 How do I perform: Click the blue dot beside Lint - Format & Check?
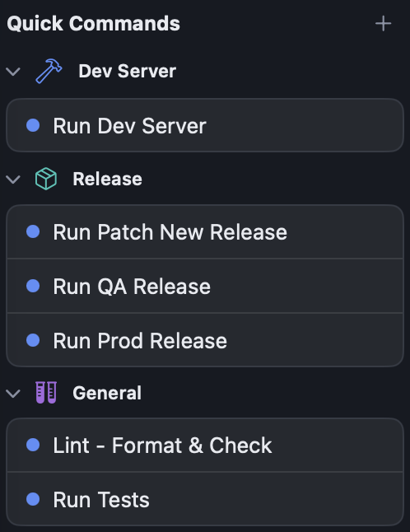tap(33, 445)
